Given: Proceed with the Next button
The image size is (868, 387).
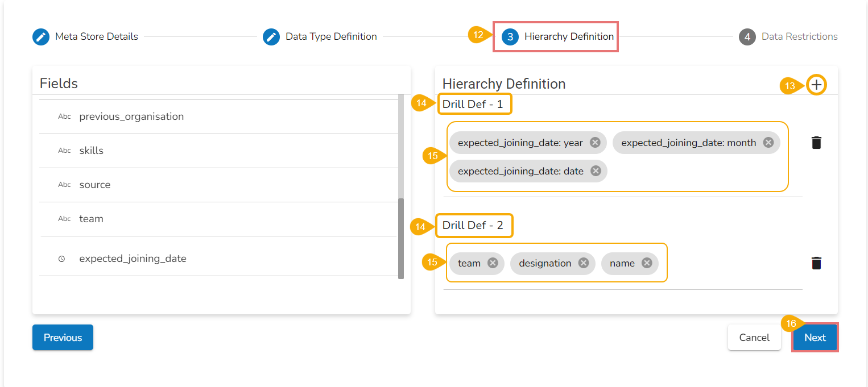Looking at the screenshot, I should click(815, 338).
